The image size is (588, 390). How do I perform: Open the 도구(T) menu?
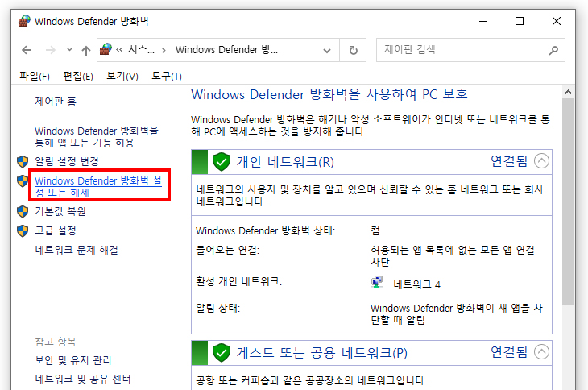click(167, 77)
